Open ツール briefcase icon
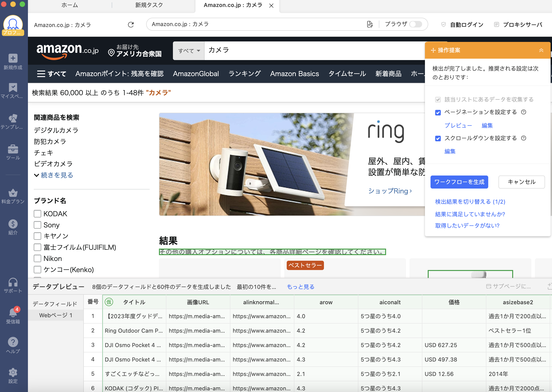552x392 pixels. click(x=13, y=149)
